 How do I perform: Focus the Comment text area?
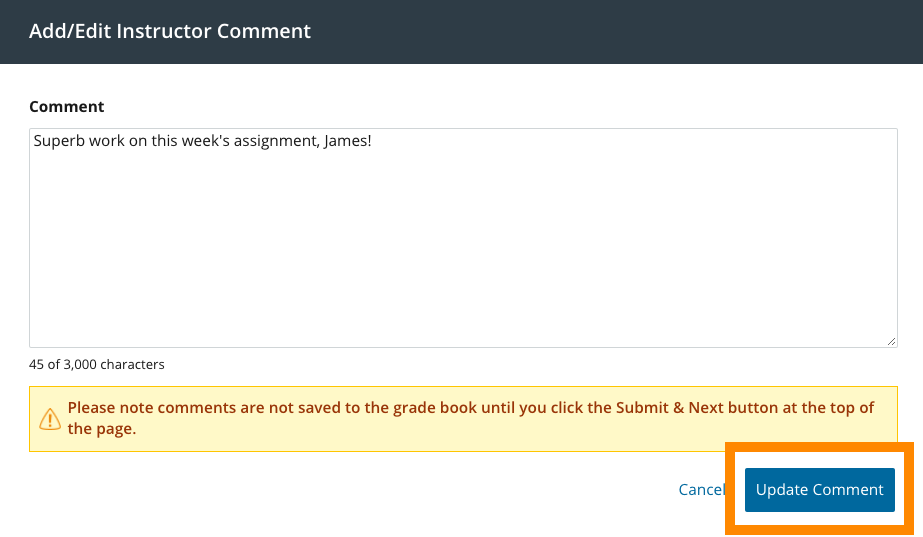click(x=462, y=238)
